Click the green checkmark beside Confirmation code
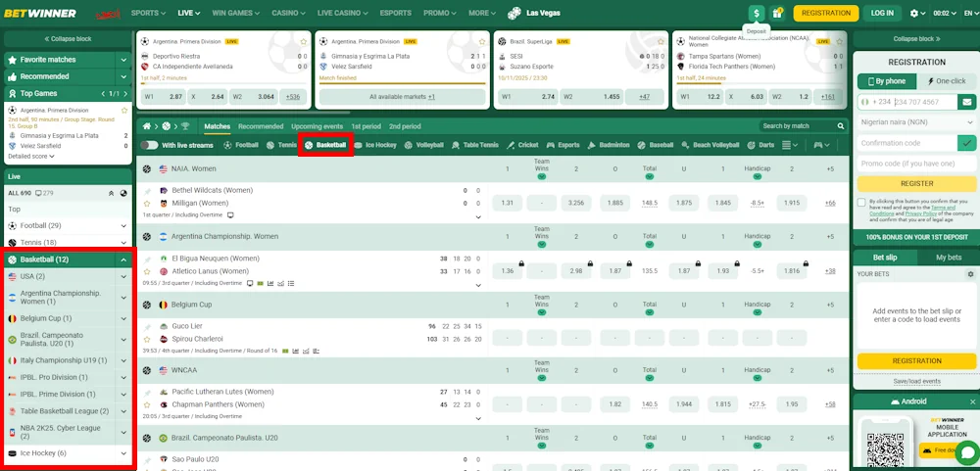Viewport: 980px width, 471px height. coord(967,143)
